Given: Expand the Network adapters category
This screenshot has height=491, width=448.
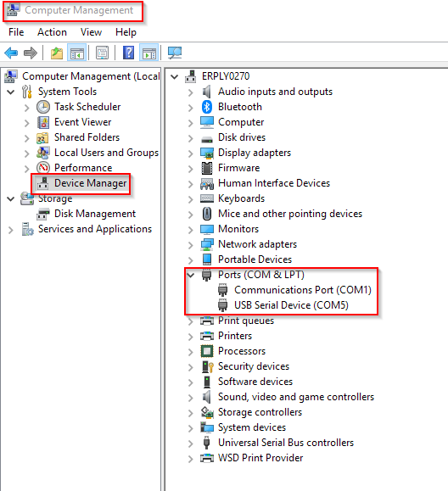Looking at the screenshot, I should pos(191,244).
